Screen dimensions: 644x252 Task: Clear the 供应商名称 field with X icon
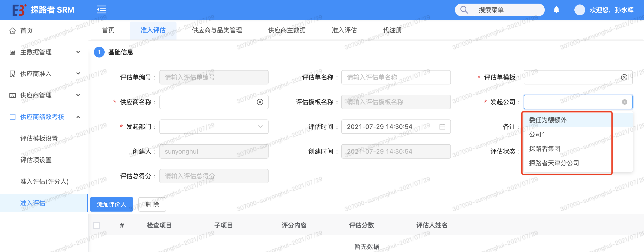point(260,102)
